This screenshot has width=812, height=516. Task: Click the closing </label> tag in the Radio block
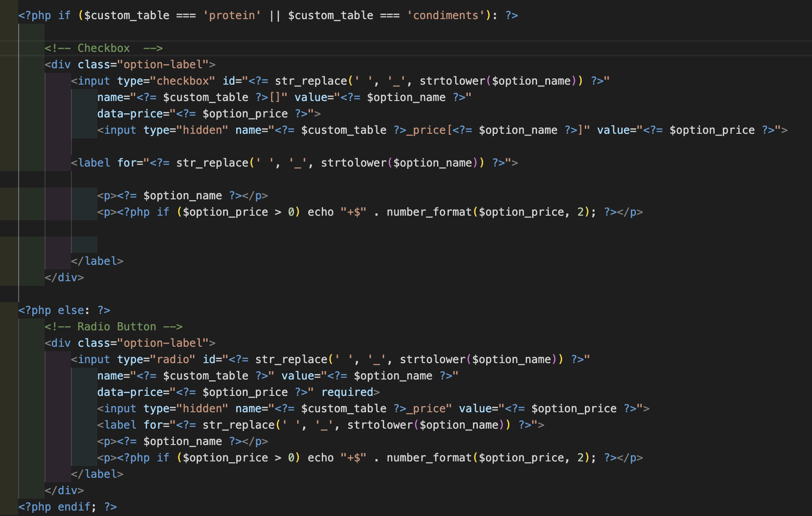click(97, 474)
